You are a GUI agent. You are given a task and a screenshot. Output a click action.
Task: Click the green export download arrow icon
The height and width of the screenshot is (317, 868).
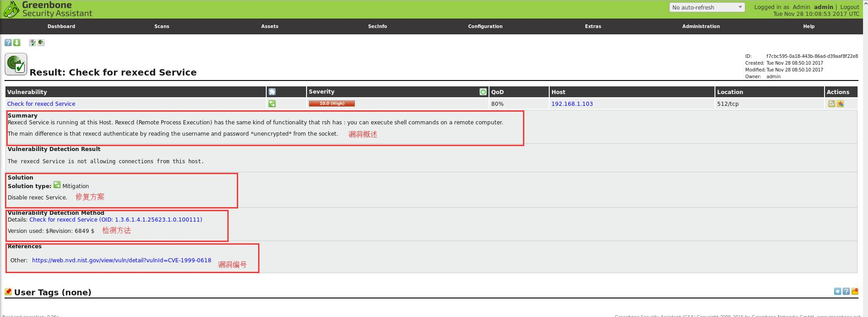(17, 43)
